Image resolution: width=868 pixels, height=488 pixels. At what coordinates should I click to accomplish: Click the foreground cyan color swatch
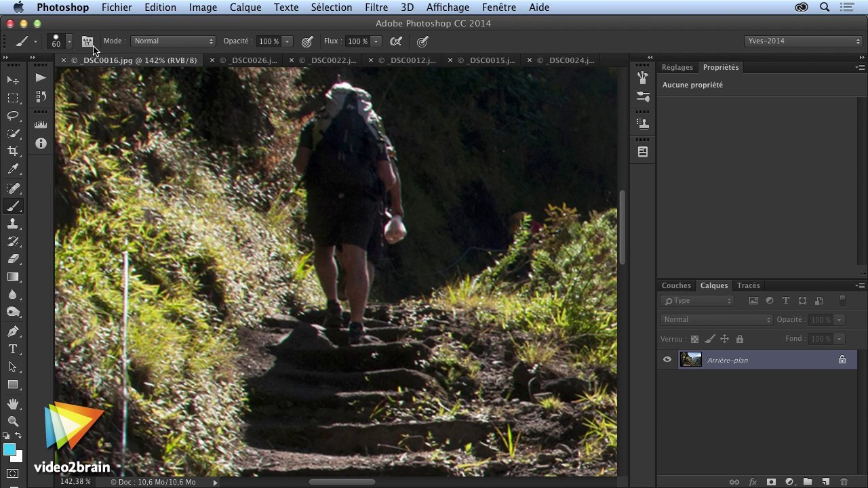pyautogui.click(x=9, y=450)
